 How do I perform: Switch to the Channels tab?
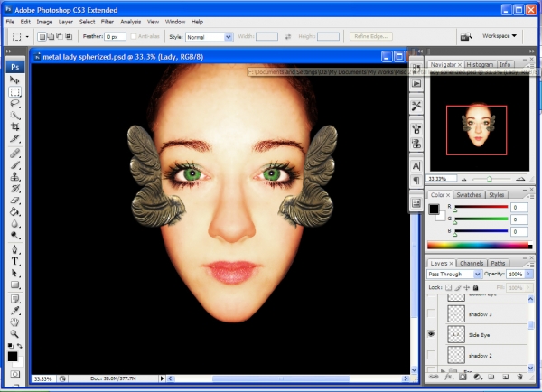[472, 264]
